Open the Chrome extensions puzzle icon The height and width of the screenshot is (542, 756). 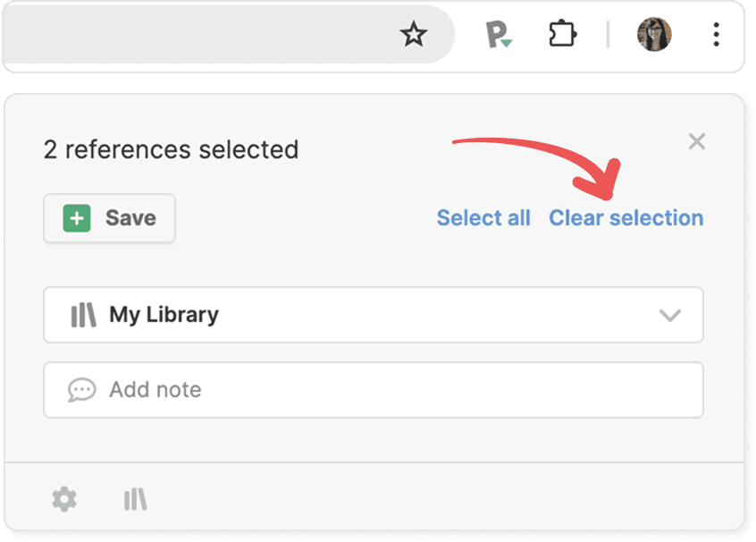click(x=562, y=35)
